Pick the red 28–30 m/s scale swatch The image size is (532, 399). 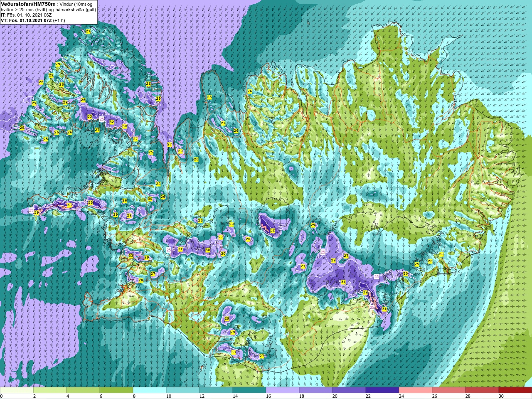coord(482,390)
